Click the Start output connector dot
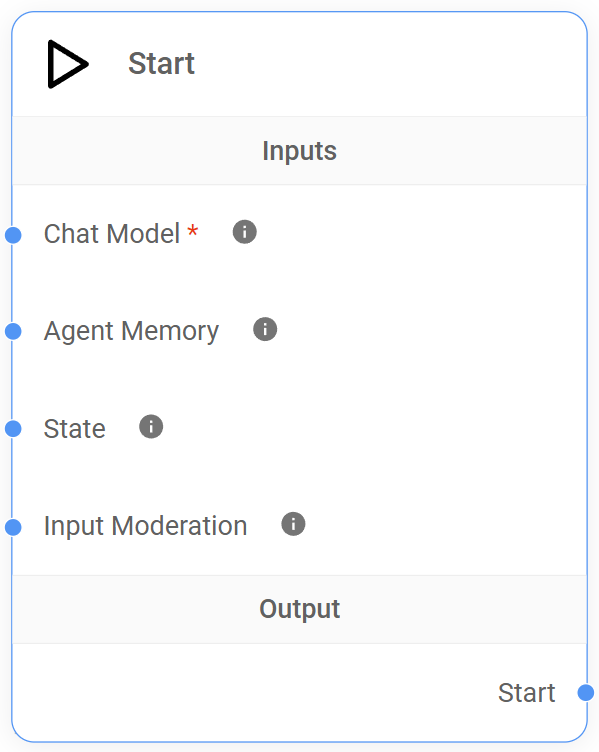Screen dimensions: 599x752 (586, 693)
